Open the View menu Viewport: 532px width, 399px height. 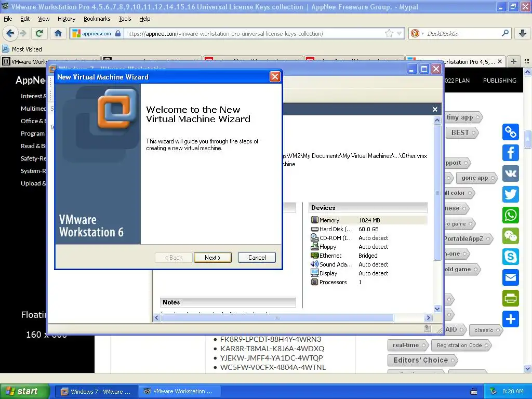pos(44,19)
